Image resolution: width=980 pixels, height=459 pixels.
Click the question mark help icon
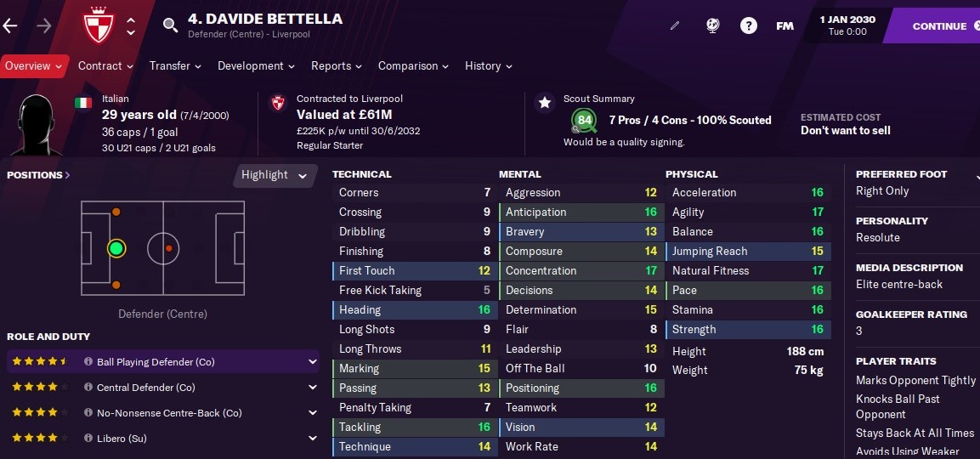click(748, 25)
